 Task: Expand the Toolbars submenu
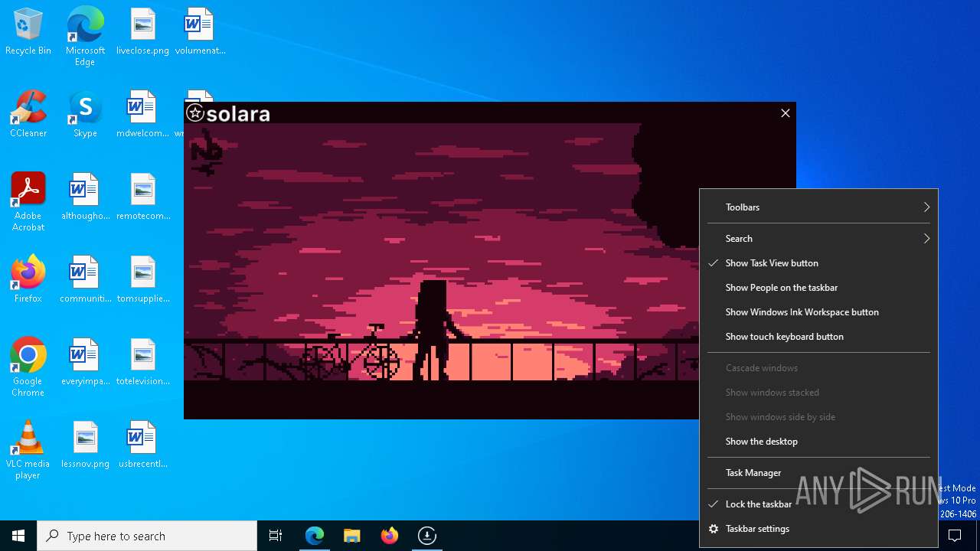pyautogui.click(x=818, y=207)
